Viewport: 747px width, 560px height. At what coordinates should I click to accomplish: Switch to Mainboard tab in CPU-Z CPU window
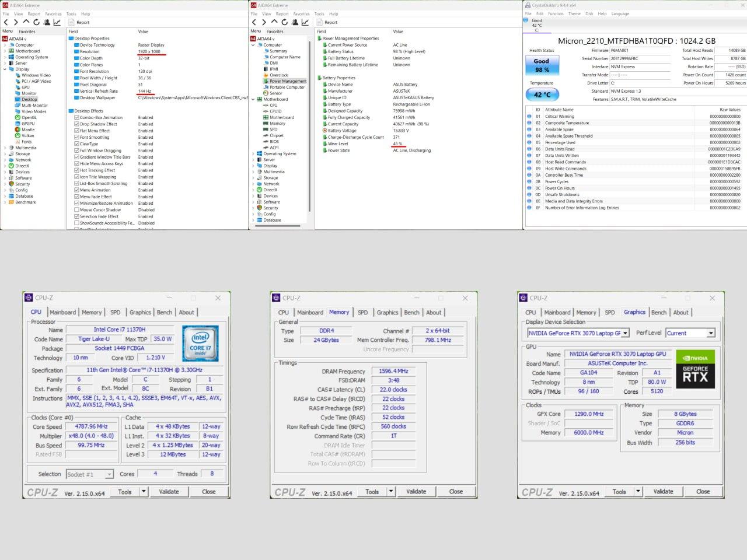[62, 312]
